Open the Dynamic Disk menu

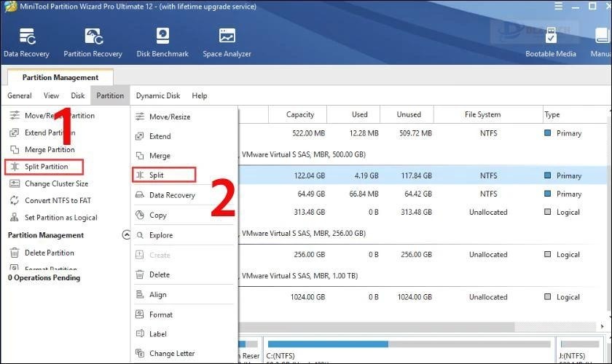[x=158, y=95]
